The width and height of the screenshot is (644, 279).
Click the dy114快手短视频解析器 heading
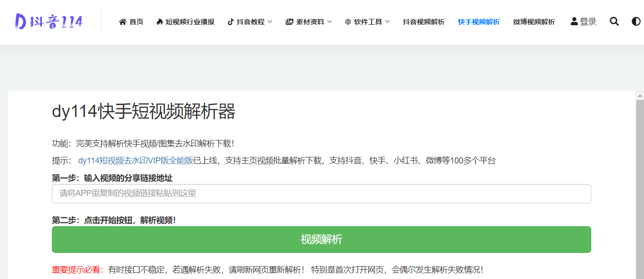click(144, 112)
